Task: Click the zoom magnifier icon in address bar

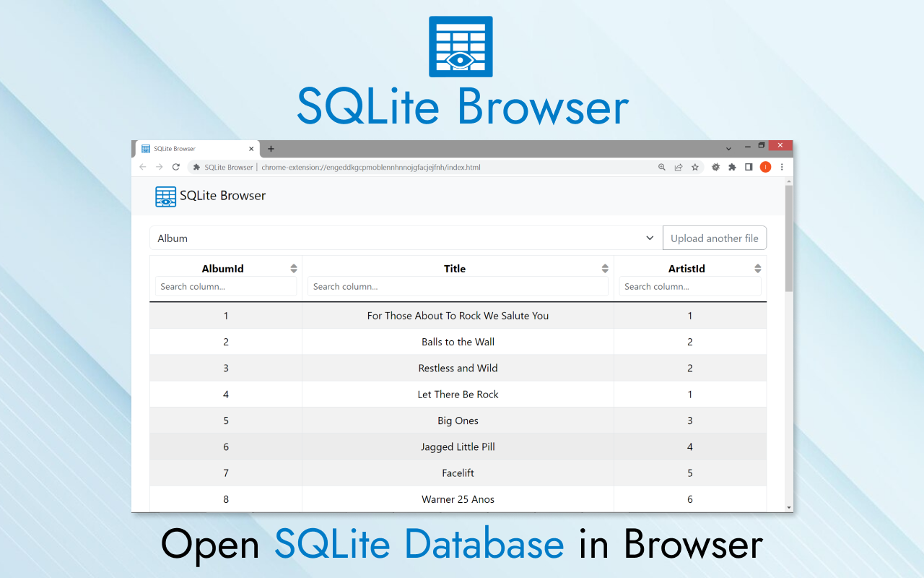Action: click(x=662, y=167)
